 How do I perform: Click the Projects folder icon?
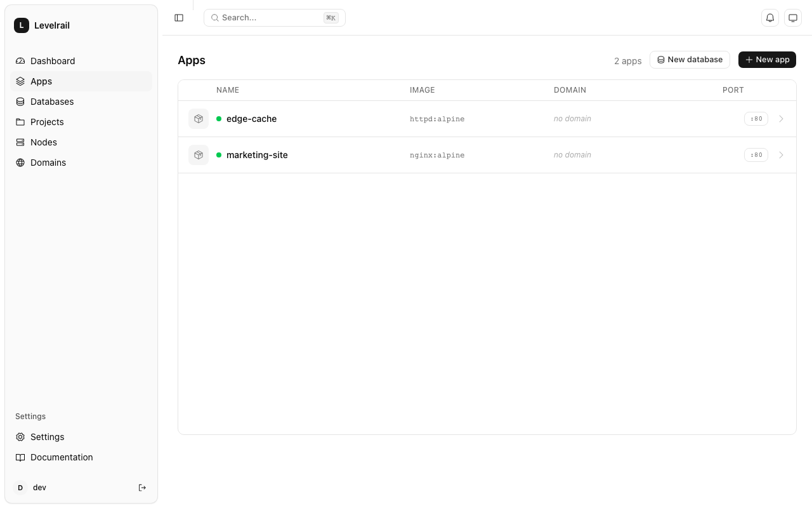pyautogui.click(x=20, y=122)
